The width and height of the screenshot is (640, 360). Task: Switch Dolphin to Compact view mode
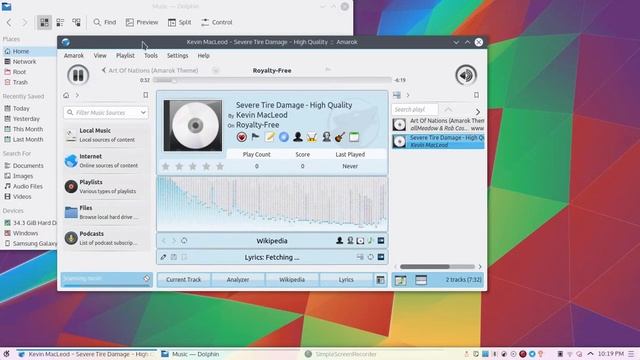pyautogui.click(x=60, y=22)
